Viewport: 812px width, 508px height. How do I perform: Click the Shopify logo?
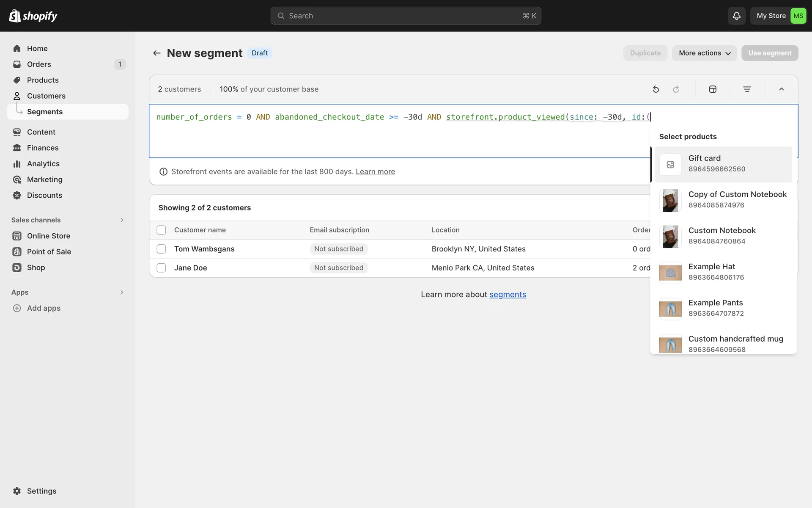point(33,16)
